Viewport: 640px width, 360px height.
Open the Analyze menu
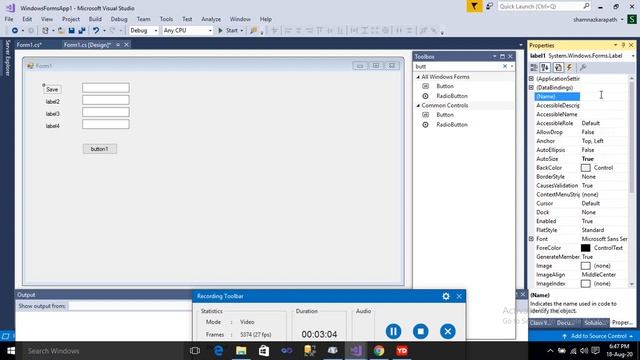[211, 19]
